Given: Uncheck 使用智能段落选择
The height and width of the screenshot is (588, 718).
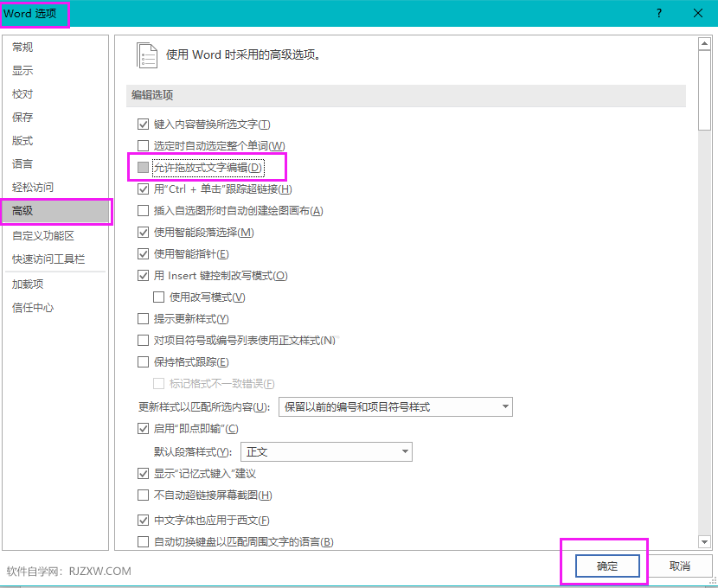Looking at the screenshot, I should [143, 232].
